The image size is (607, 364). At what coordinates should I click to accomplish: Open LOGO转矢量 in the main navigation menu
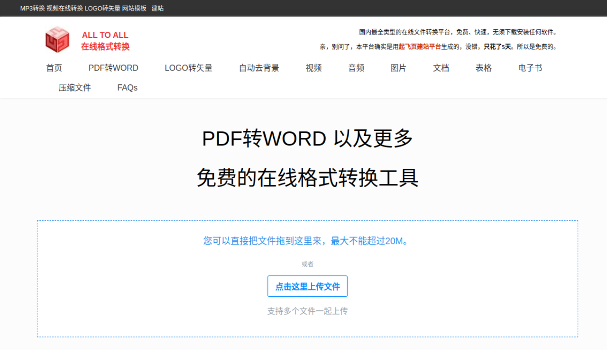point(188,68)
